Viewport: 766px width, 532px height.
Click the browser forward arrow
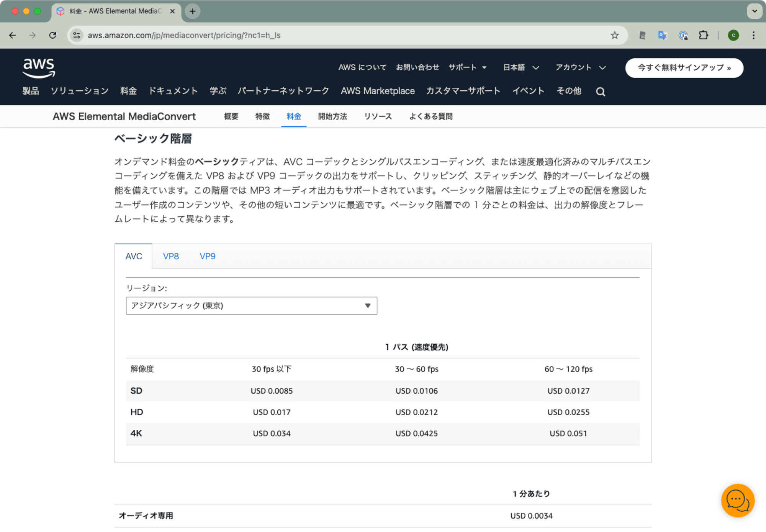32,35
